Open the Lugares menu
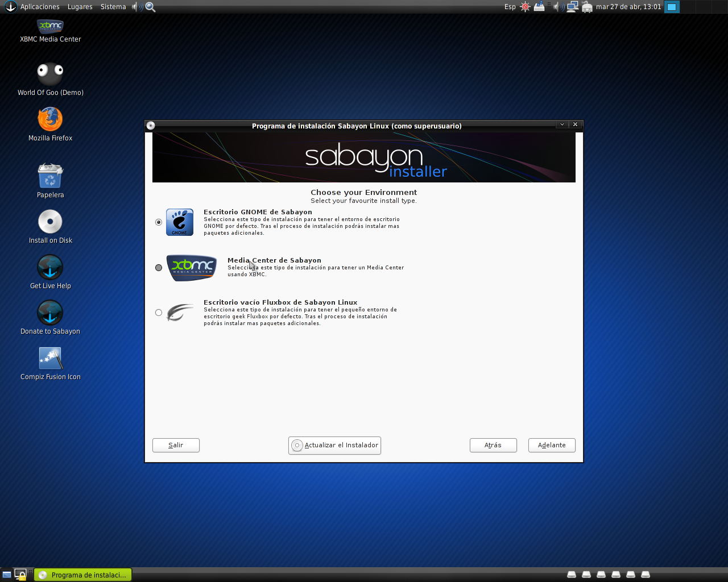Viewport: 728px width, 582px height. (x=80, y=7)
